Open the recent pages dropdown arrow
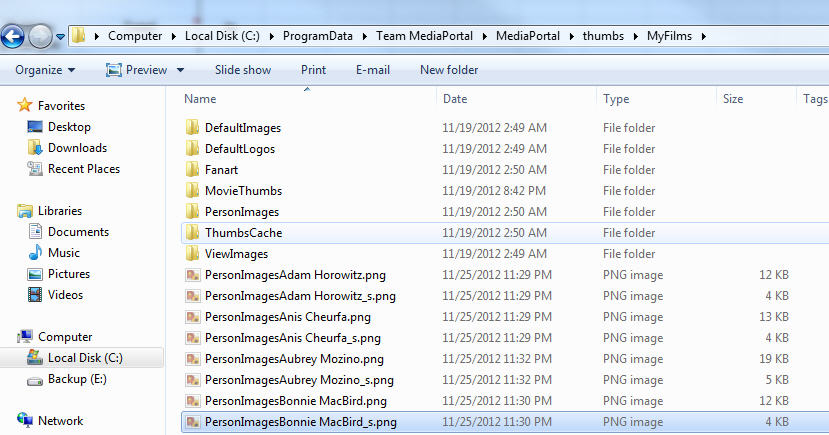 61,37
